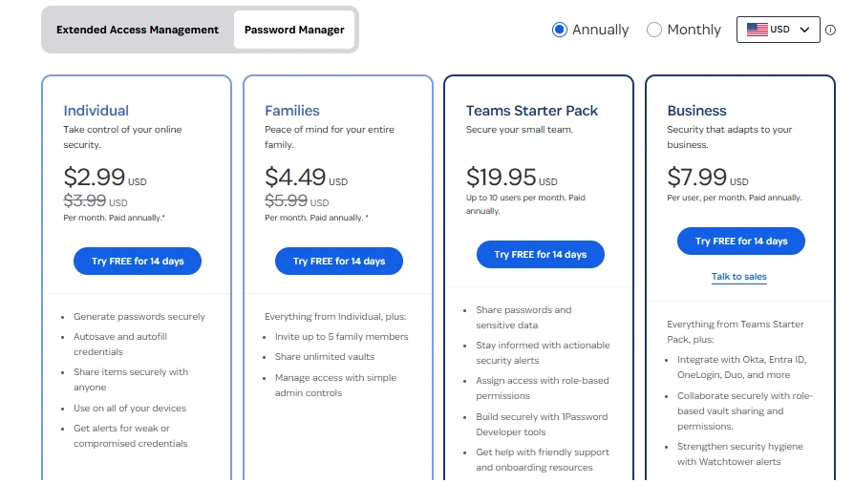Click 'Build securely with 1Password Developer tools'

click(x=542, y=425)
